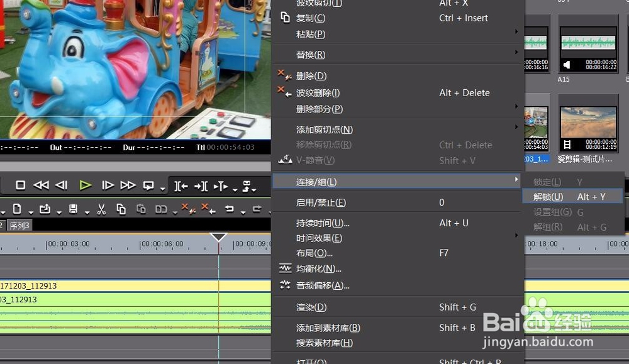
Task: Click Insert to timeline icon
Action: point(221,186)
